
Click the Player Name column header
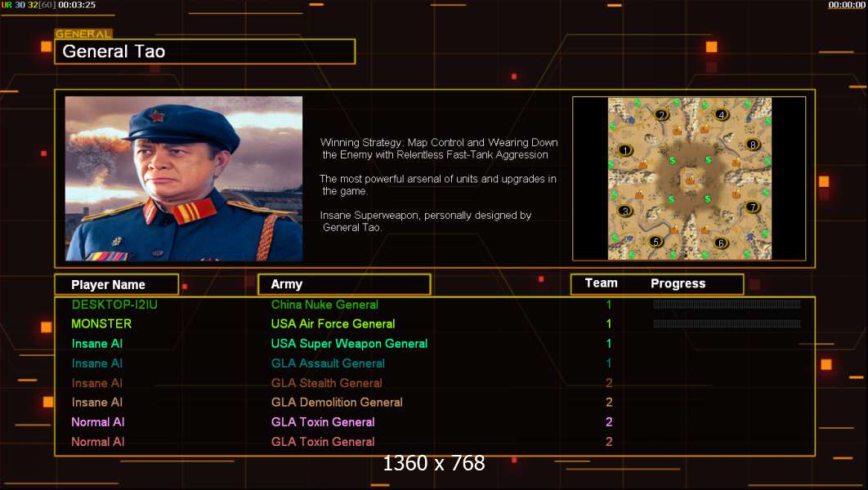click(x=117, y=284)
